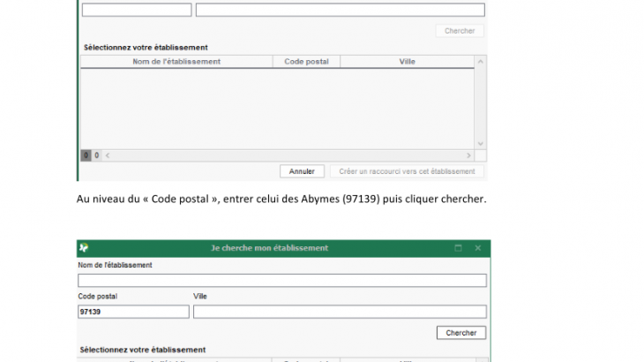Viewport: 644px width, 362px height.
Task: Click scroll-up arrow of upper results list
Action: coord(480,62)
